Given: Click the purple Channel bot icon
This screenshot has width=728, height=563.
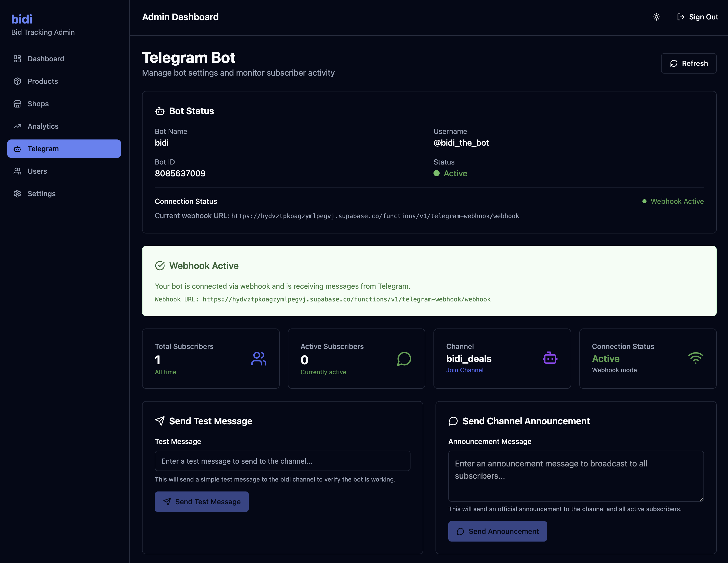Looking at the screenshot, I should (550, 358).
